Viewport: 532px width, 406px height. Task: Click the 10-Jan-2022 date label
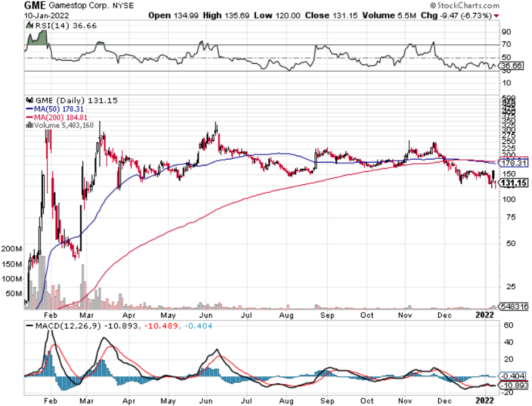[x=44, y=15]
